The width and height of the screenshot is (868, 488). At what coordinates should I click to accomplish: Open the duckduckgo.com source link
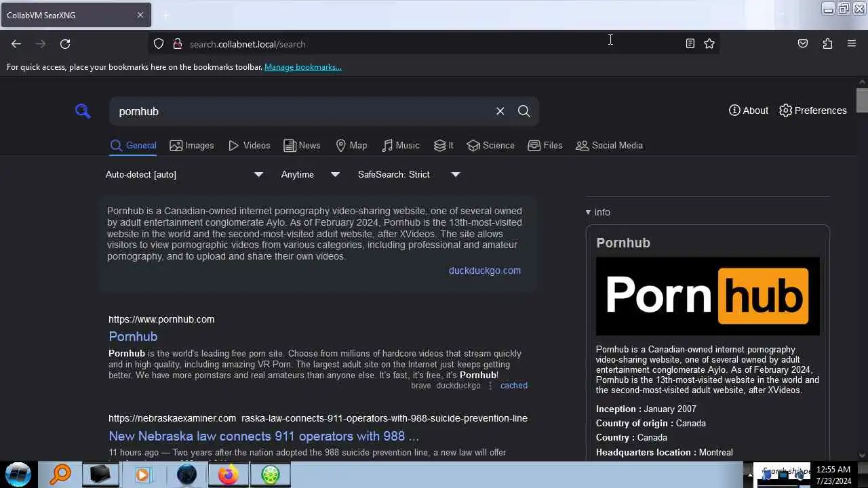pyautogui.click(x=485, y=270)
